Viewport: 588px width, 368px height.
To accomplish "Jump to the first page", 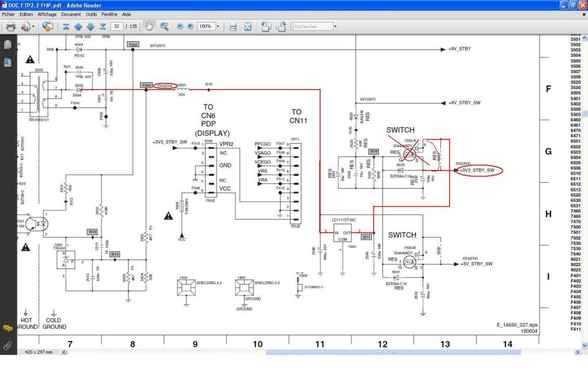I will (x=66, y=26).
